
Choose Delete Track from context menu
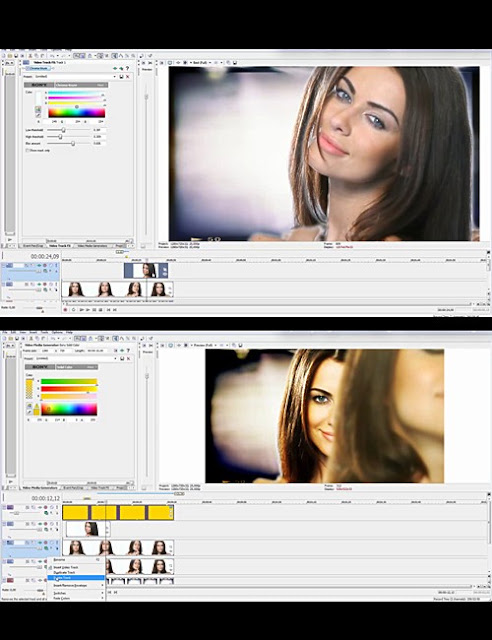pos(76,578)
